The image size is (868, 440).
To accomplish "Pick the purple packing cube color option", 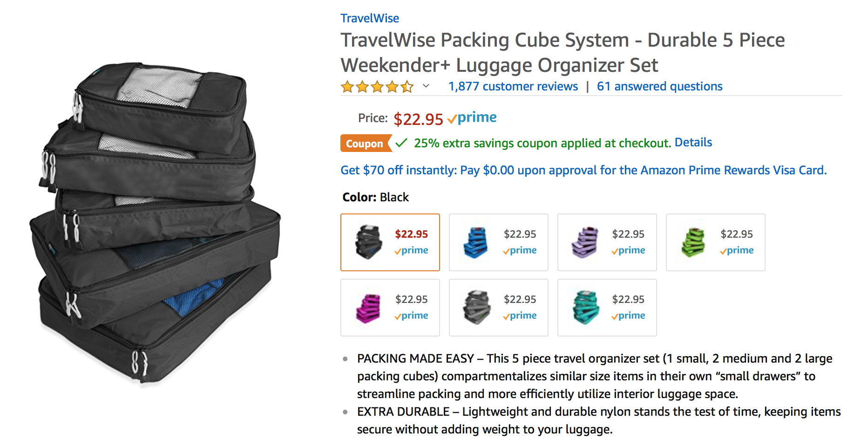I will (x=607, y=242).
